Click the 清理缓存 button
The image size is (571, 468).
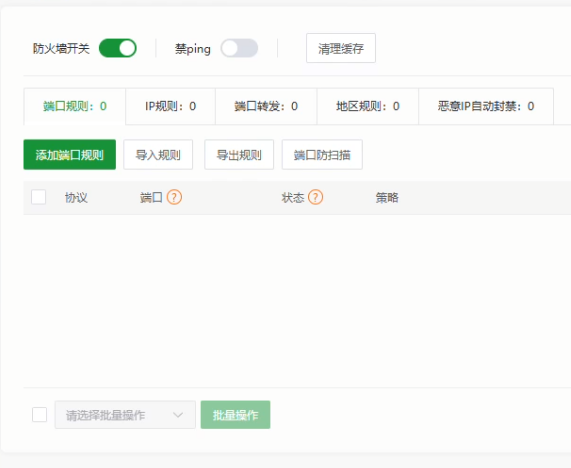click(x=341, y=48)
